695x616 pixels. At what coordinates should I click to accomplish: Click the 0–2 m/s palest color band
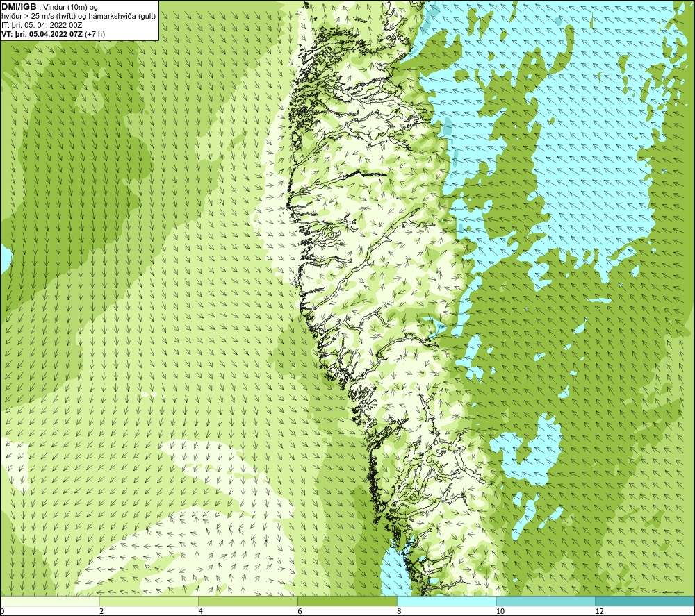(49, 601)
